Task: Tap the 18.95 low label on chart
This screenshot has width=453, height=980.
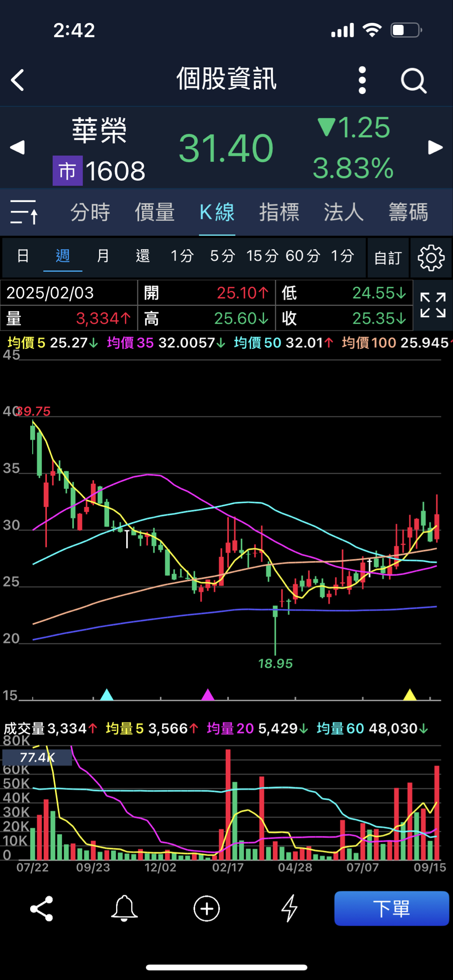Action: 275,664
